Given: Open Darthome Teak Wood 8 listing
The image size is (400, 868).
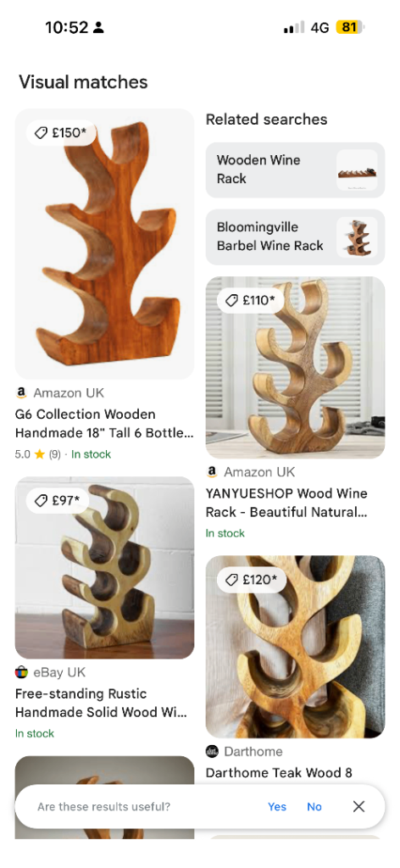Looking at the screenshot, I should tap(279, 773).
